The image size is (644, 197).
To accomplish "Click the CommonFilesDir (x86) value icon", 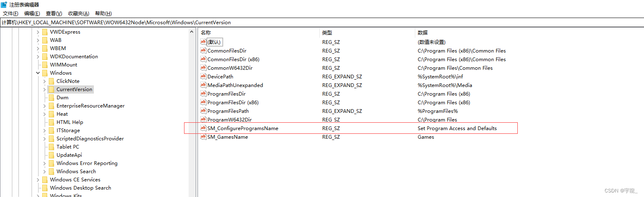I will [x=203, y=59].
